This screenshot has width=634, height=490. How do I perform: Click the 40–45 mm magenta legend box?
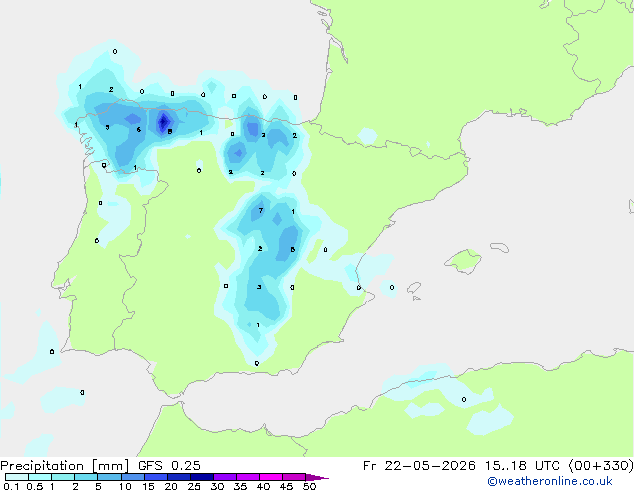click(x=271, y=477)
